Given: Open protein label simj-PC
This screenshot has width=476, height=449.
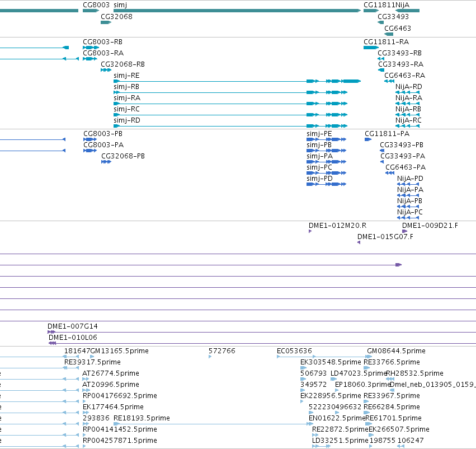Looking at the screenshot, I should [x=319, y=167].
